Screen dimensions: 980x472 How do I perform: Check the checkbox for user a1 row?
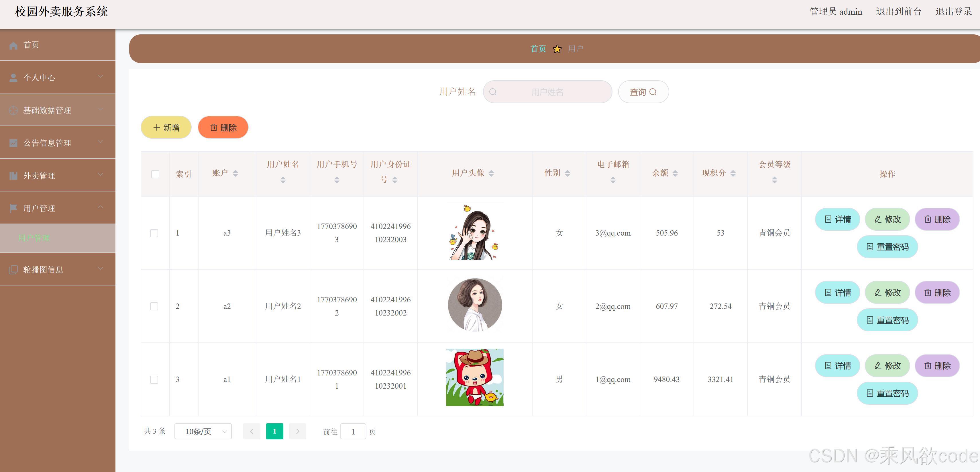click(154, 380)
